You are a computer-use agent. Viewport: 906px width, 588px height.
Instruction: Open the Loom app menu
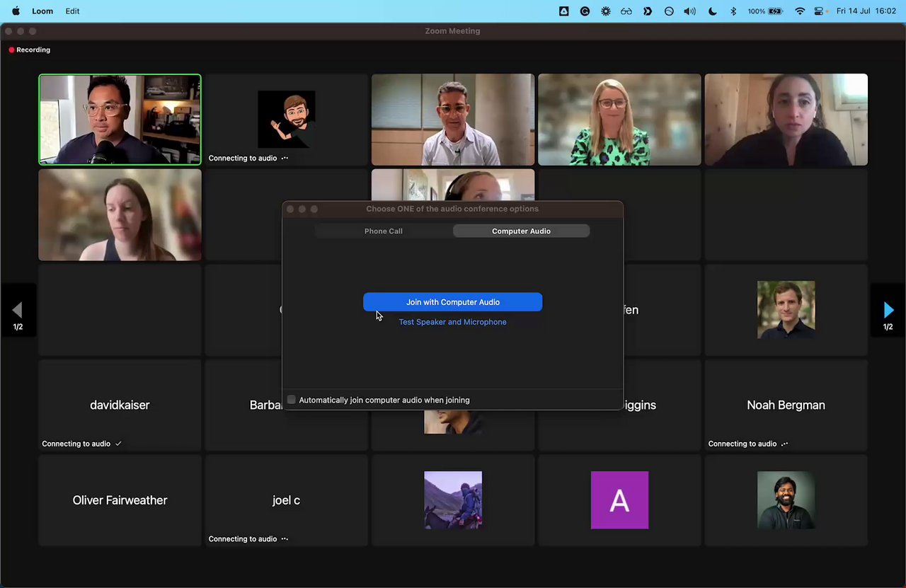[42, 11]
